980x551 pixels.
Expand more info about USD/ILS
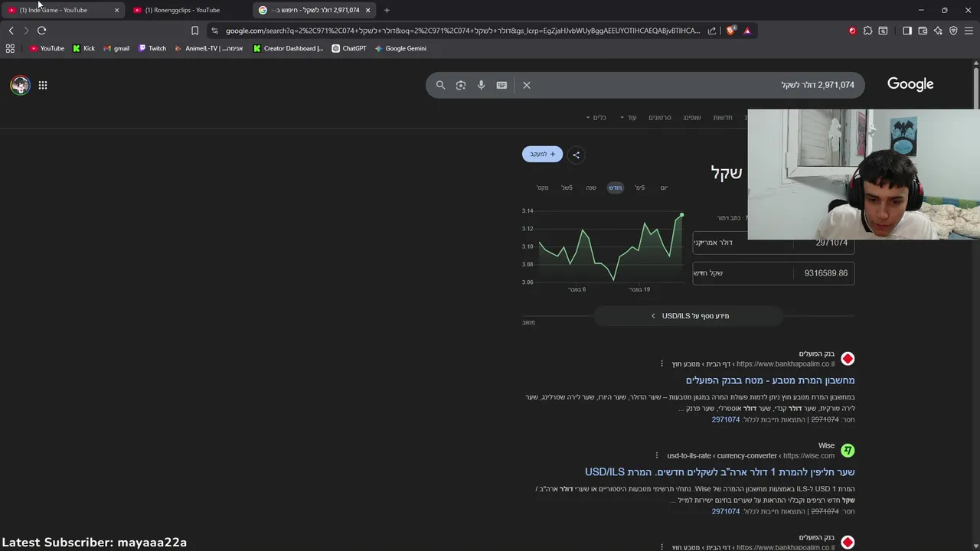690,315
